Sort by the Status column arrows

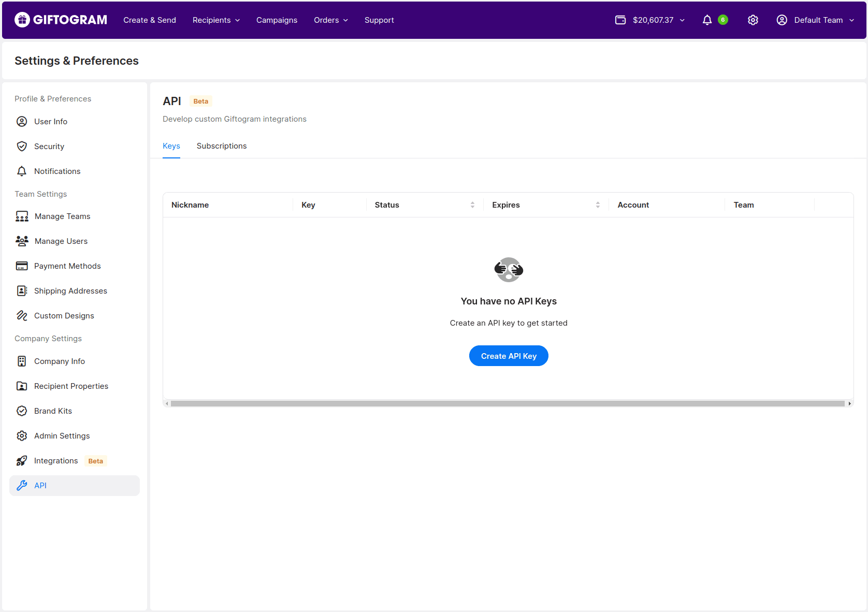tap(472, 205)
